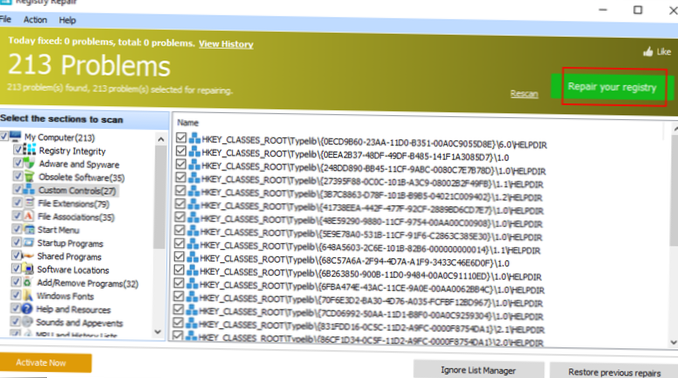Screen dimensions: 678x378
Task: Select the {831FDD16-0C5C registry entry text
Action: 371,327
